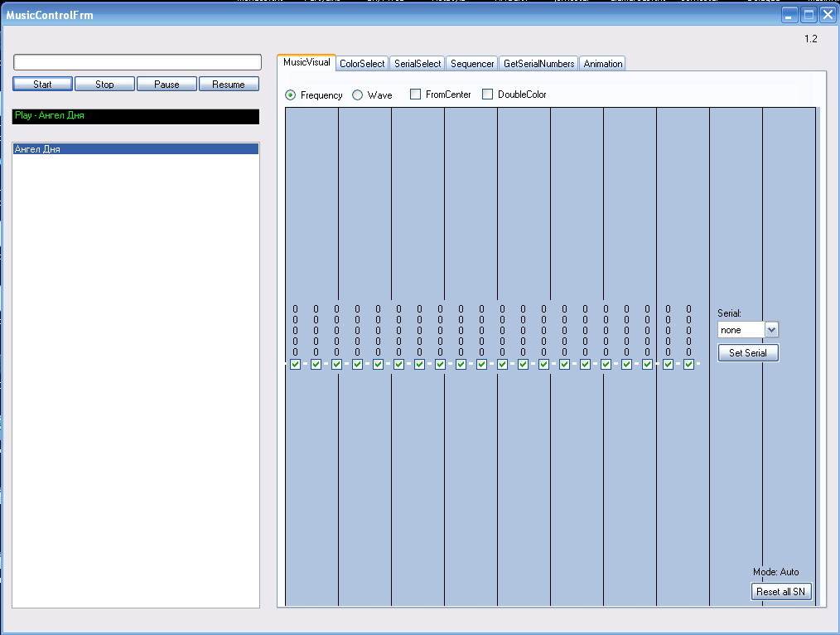The width and height of the screenshot is (840, 635).
Task: Enable the DoubleColor checkbox
Action: pos(488,95)
